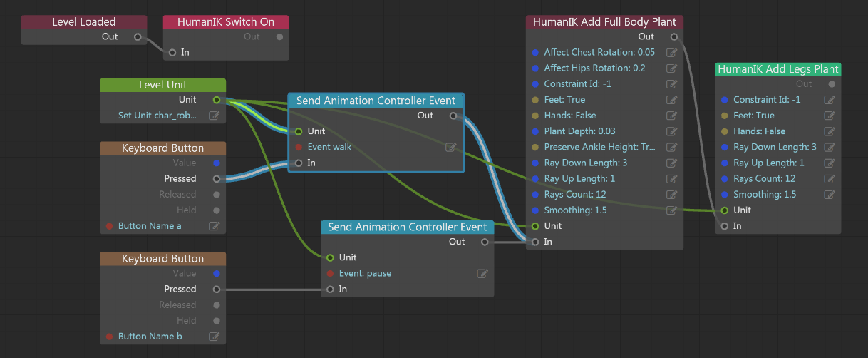Click Rays Count: 12 in Full Body Plant
This screenshot has height=358, width=868.
(x=574, y=195)
